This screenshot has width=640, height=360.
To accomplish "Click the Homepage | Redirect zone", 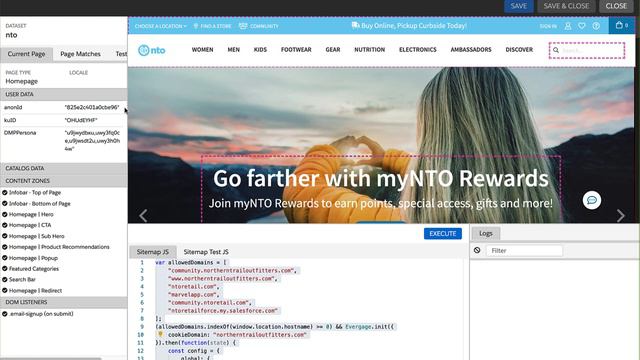I will click(36, 291).
